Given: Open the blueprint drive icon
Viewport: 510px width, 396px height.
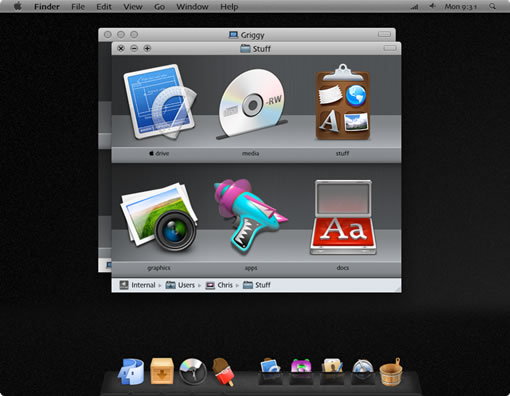Looking at the screenshot, I should (159, 102).
